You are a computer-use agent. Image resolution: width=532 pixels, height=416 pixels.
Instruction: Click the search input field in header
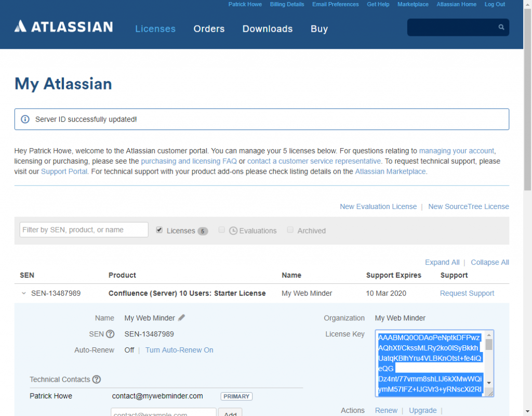click(458, 27)
